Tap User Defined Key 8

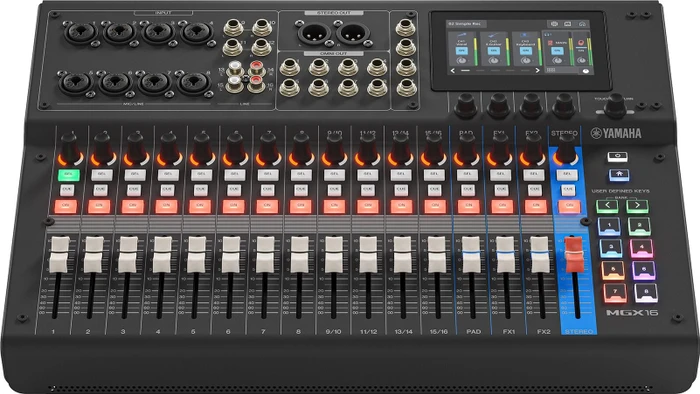pos(646,292)
